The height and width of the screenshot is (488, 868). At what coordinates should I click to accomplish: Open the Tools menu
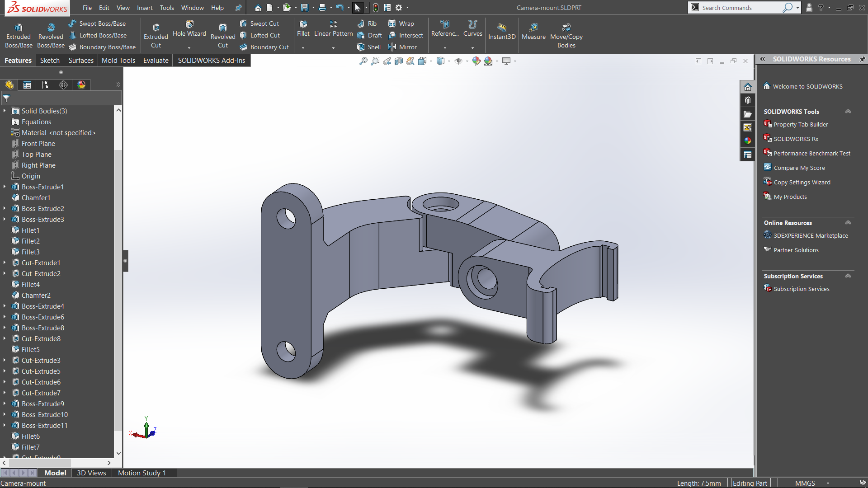tap(167, 8)
